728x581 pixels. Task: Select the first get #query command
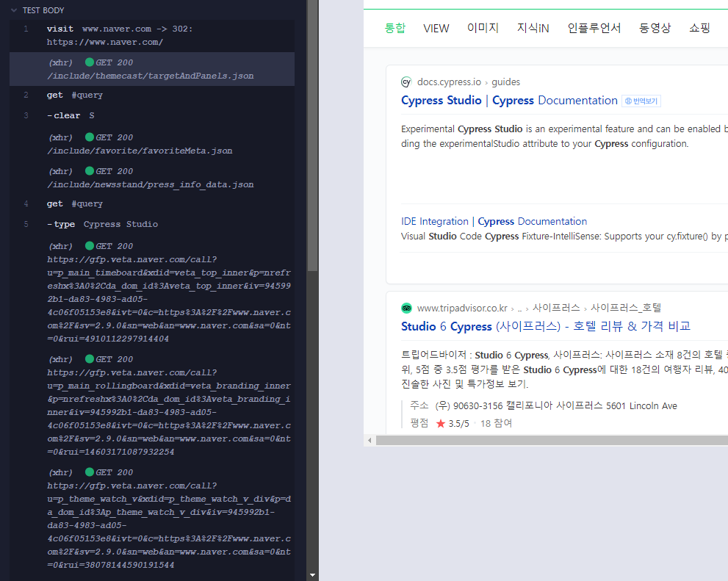coord(152,95)
